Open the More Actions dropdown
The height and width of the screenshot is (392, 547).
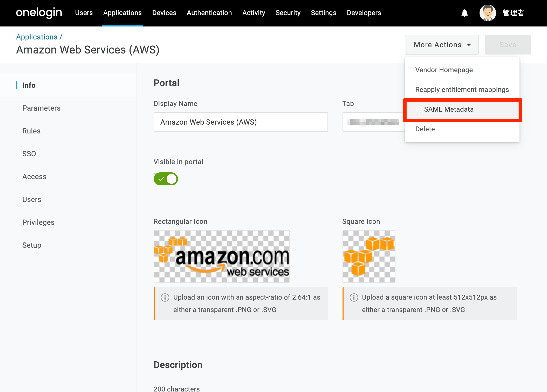coord(442,45)
